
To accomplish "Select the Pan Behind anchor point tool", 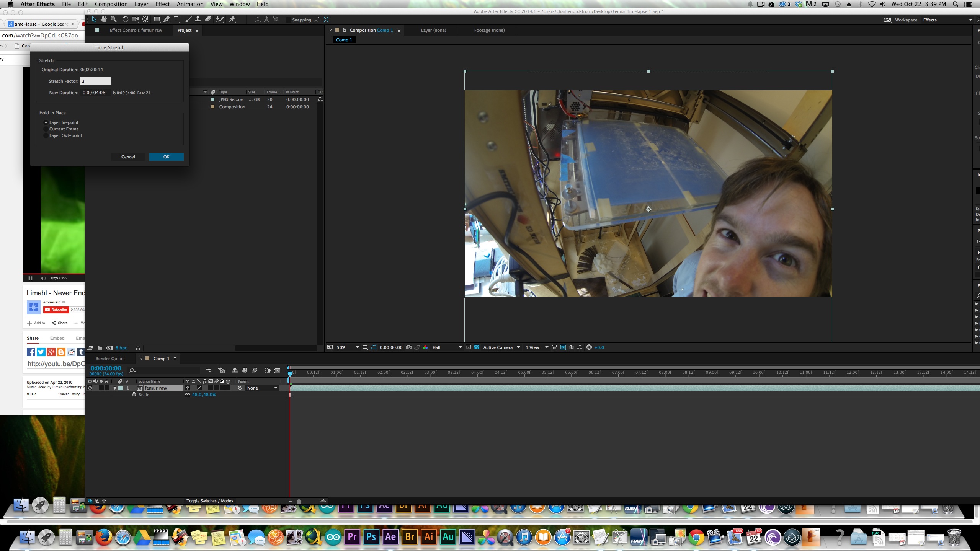I will [145, 20].
